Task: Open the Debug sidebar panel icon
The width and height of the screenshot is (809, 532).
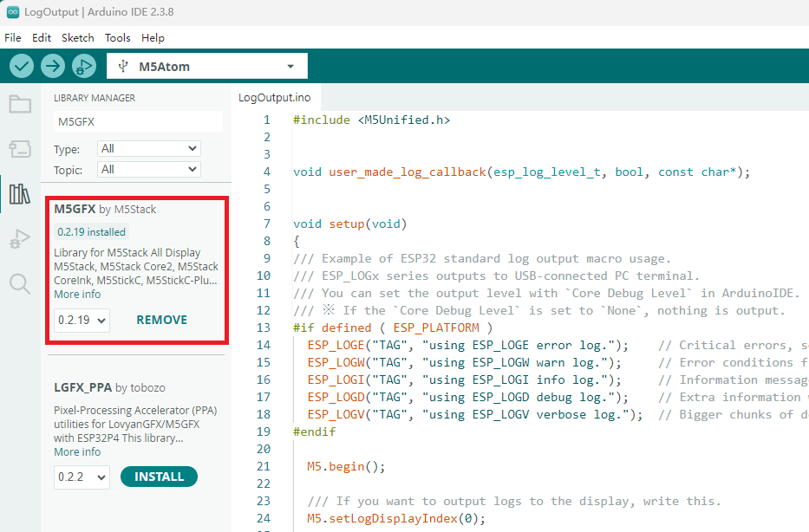Action: coord(20,238)
